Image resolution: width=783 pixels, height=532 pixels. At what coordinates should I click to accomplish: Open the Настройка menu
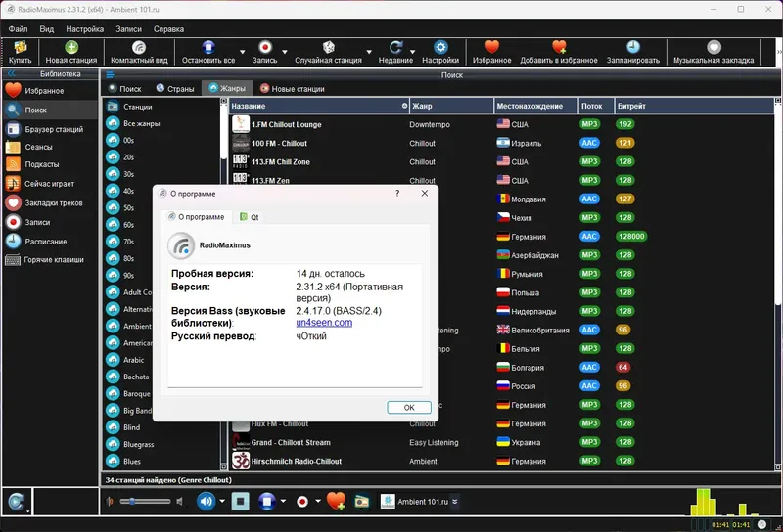[85, 29]
